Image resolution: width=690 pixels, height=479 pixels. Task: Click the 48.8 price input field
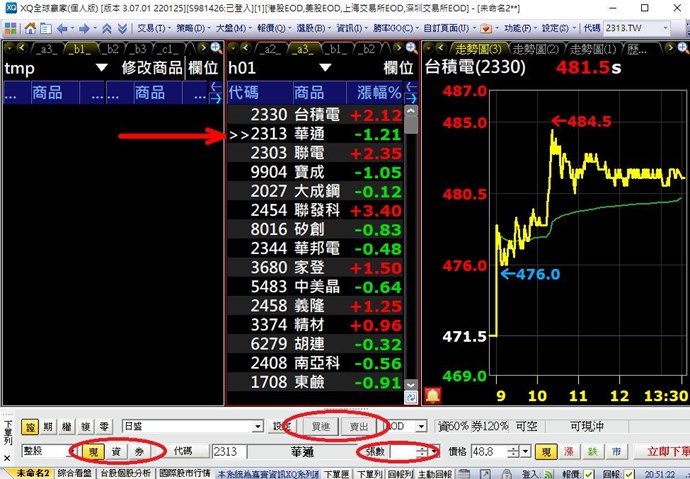click(489, 452)
